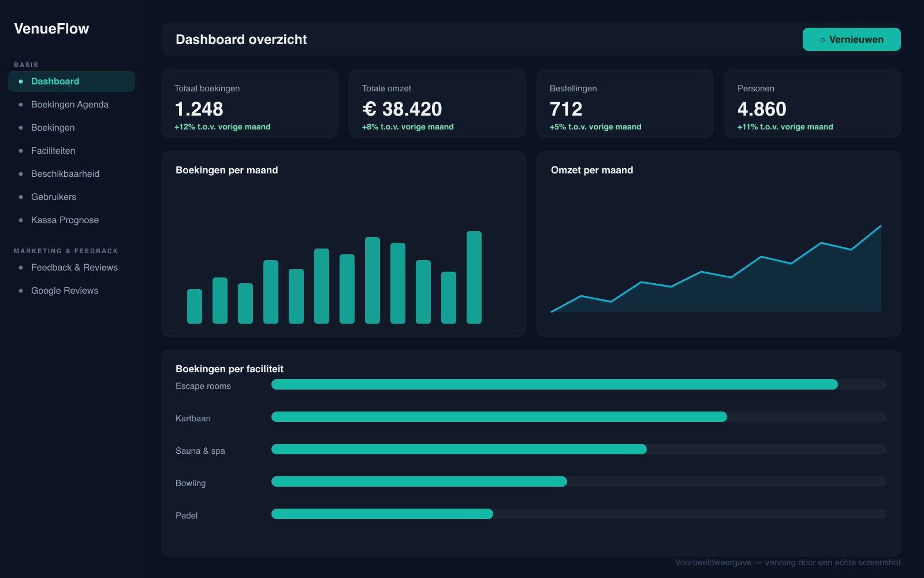Click '+8% t.o.v. vorige maand' text

coord(408,127)
